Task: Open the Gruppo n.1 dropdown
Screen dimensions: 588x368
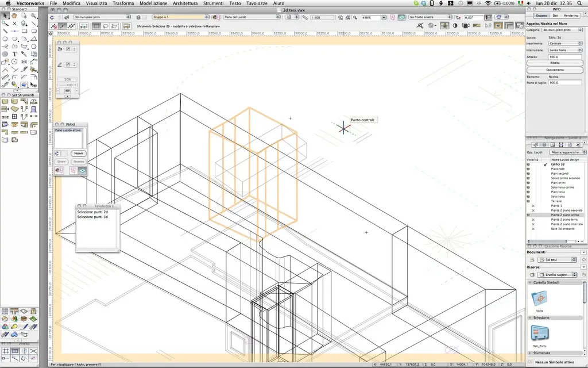Action: click(x=180, y=17)
